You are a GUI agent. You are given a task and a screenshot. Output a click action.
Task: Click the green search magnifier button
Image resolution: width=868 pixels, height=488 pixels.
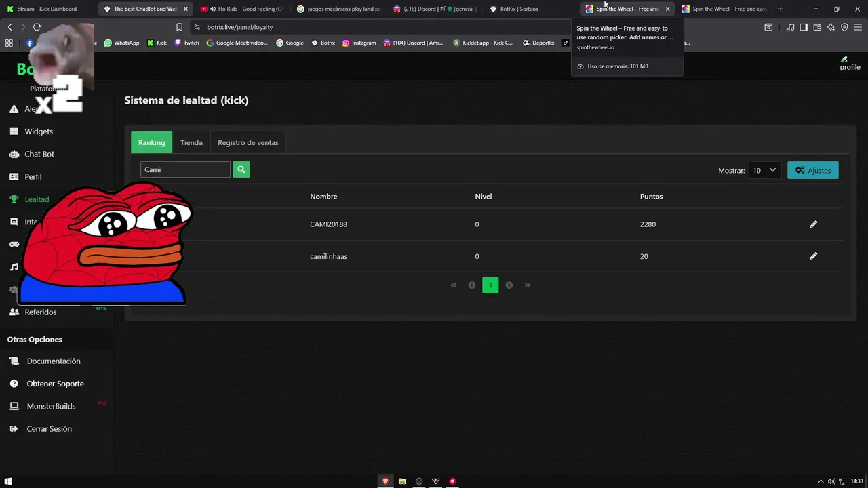[x=241, y=169]
